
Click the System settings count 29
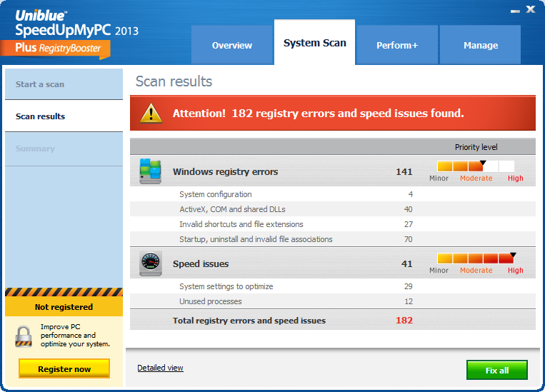coord(408,286)
